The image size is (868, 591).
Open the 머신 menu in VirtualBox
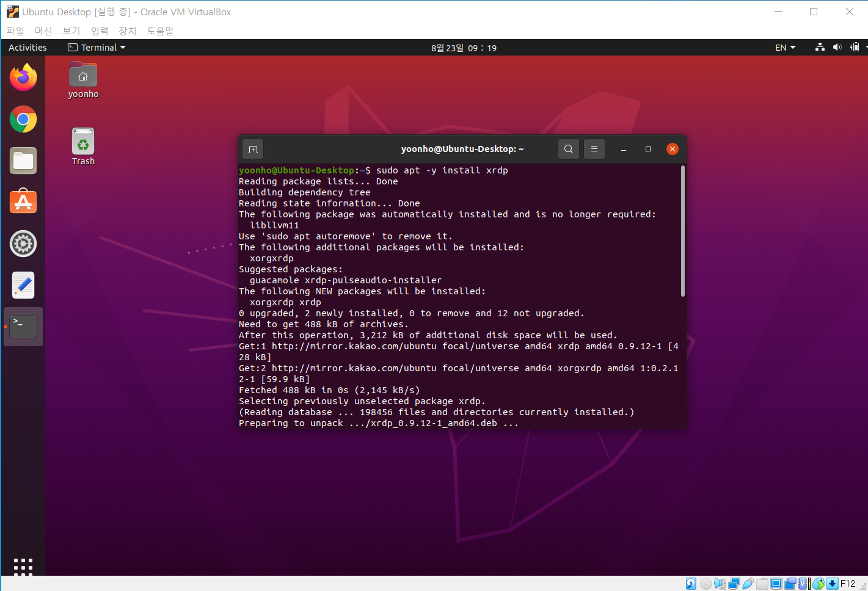[x=43, y=31]
